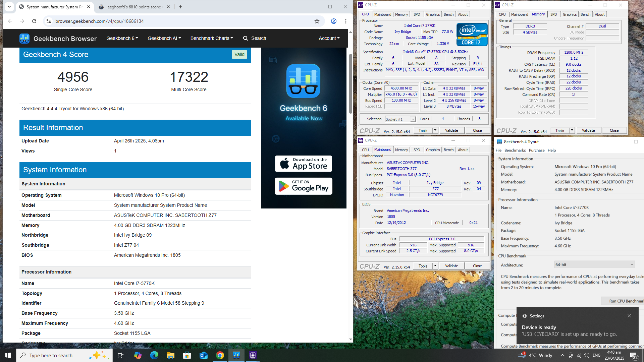Open Mainboard tab in top-left CPU-Z window
The image size is (644, 362).
(383, 14)
